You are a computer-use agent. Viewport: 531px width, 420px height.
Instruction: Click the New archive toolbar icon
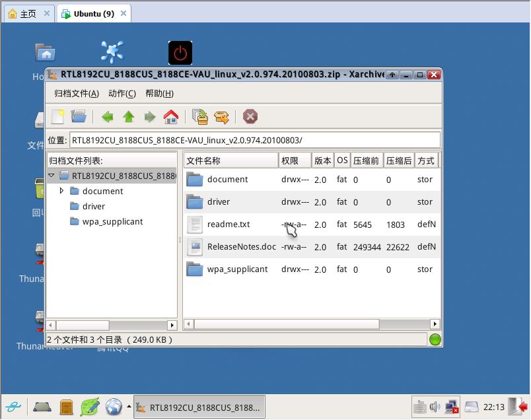(x=58, y=117)
